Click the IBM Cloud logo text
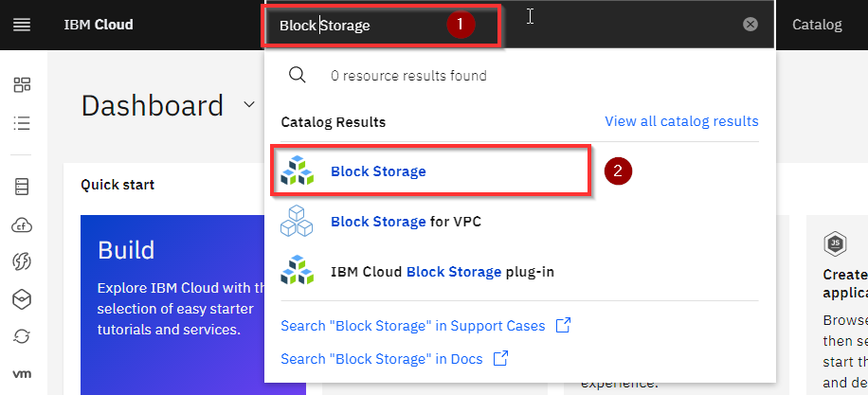 pyautogui.click(x=99, y=25)
